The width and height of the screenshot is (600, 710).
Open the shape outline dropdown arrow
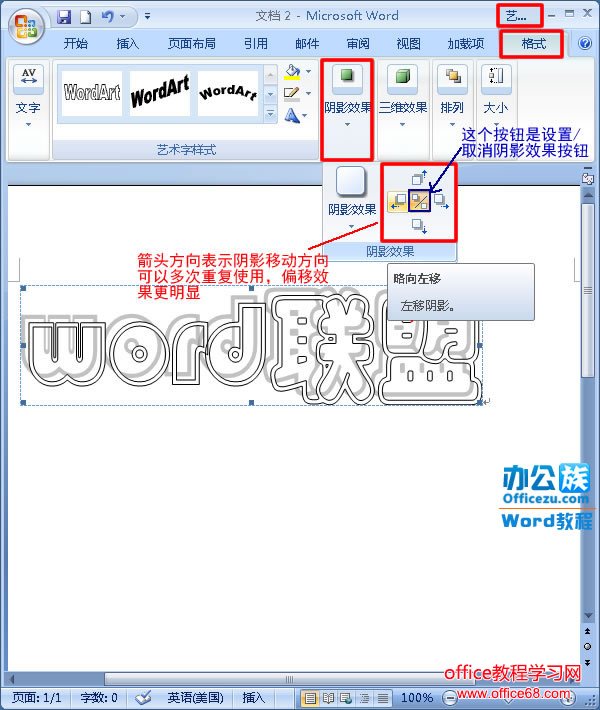[308, 93]
